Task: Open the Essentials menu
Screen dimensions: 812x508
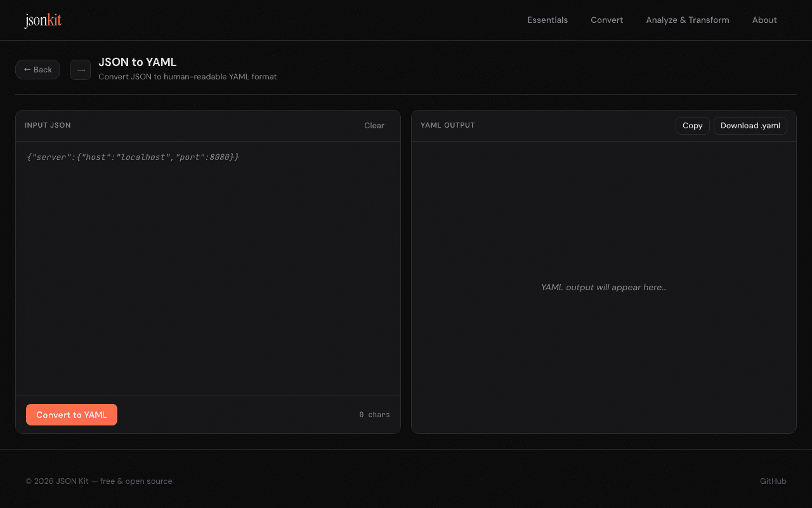Action: click(547, 20)
